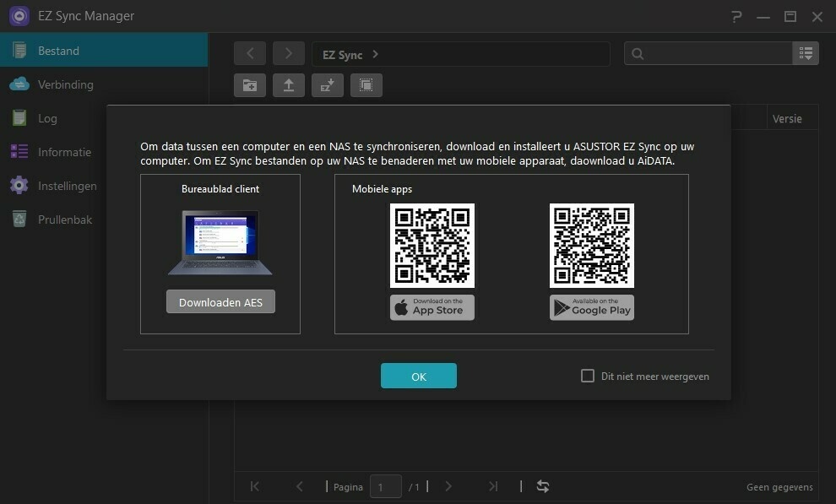Enable the Dit niet meer weergeven checkbox
Screen dimensions: 836x504
(588, 376)
